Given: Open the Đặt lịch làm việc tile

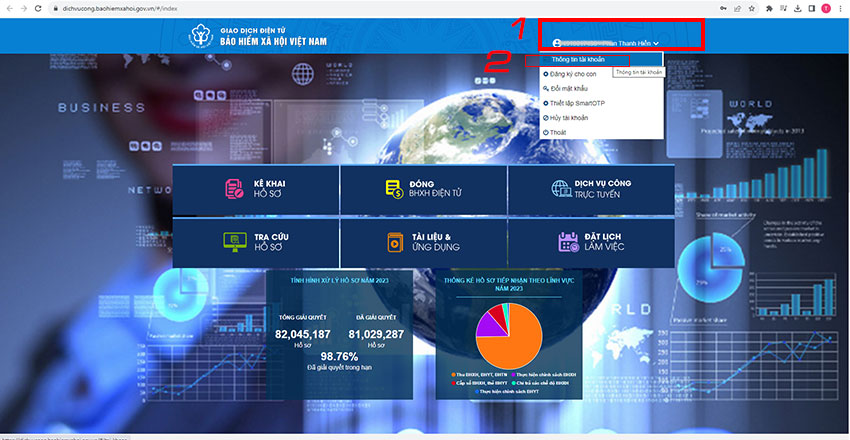Looking at the screenshot, I should pos(591,243).
